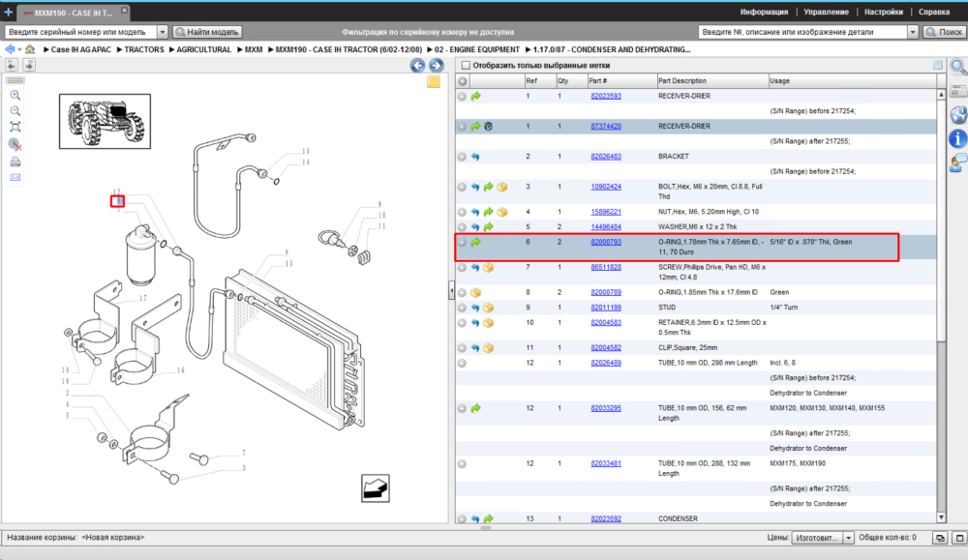Toggle 'Отобразить только выбранные метки' checkbox
968x560 pixels.
467,66
